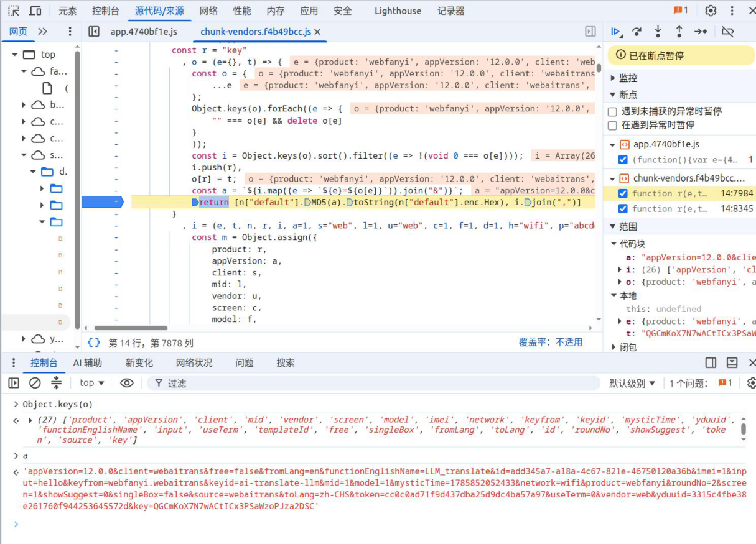Switch to the 控制台 panel in top bar
Image resolution: width=756 pixels, height=544 pixels.
[106, 11]
